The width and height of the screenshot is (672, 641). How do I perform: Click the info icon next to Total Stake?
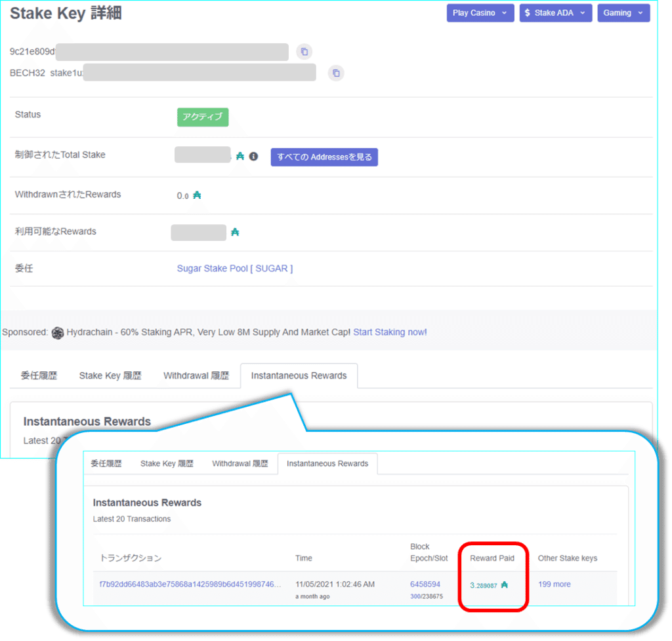(x=254, y=156)
